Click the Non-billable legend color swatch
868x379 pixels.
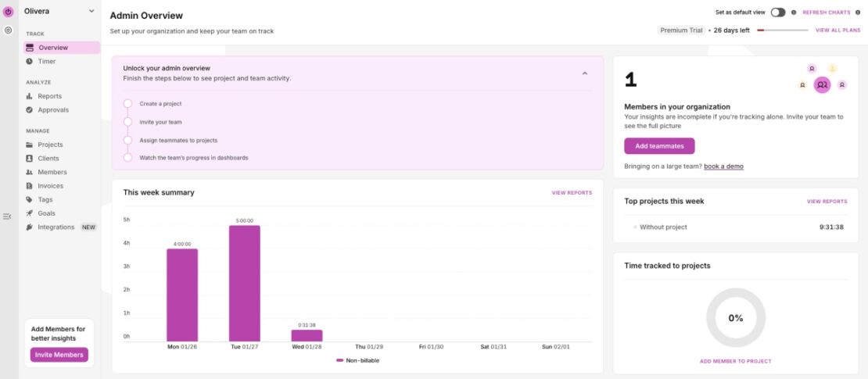pos(340,361)
